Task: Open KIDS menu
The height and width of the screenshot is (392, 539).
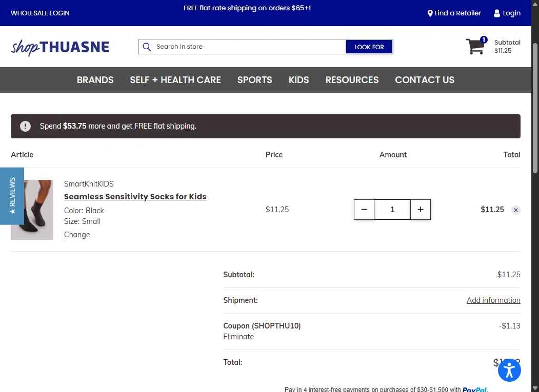Action: click(298, 80)
